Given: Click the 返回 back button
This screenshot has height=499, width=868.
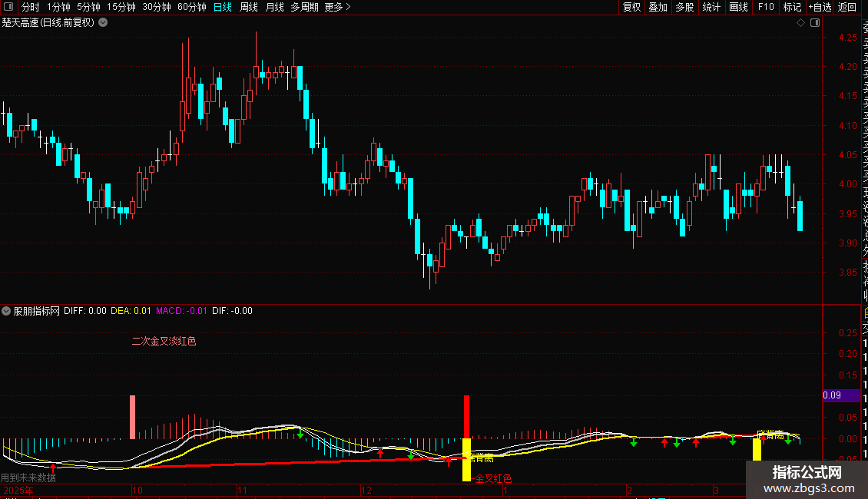Looking at the screenshot, I should (x=847, y=7).
